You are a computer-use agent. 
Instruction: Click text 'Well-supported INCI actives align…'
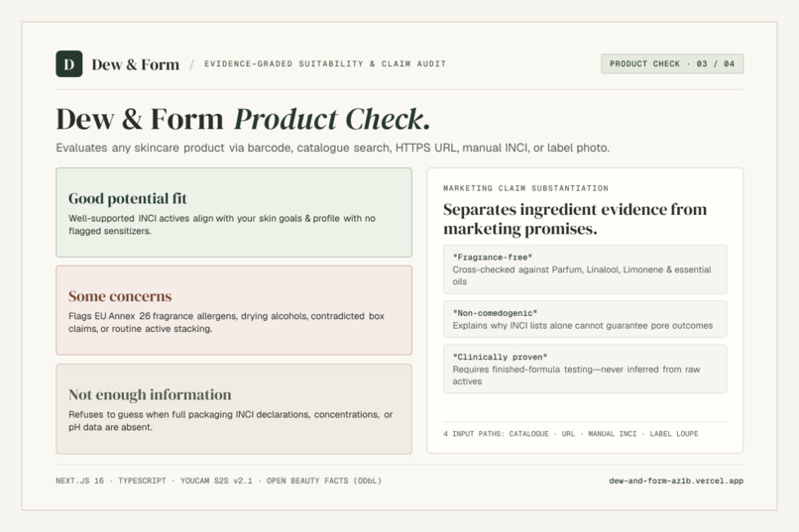pos(222,225)
